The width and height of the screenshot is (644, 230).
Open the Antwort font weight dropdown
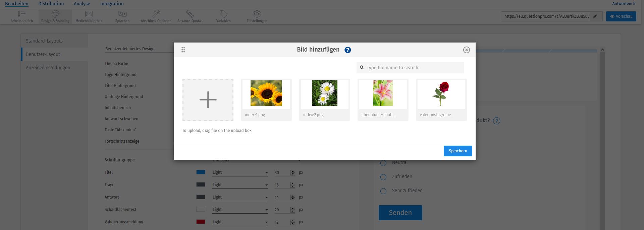tap(240, 197)
